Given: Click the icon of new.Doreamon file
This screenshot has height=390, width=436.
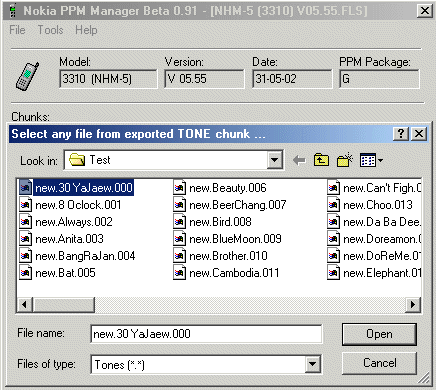Looking at the screenshot, I should click(x=333, y=239).
